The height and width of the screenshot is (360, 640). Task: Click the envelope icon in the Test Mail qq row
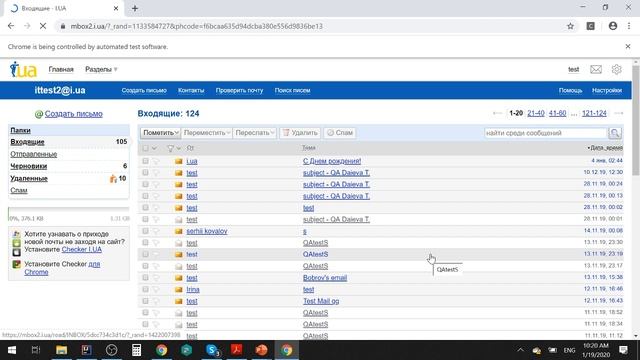(x=178, y=301)
